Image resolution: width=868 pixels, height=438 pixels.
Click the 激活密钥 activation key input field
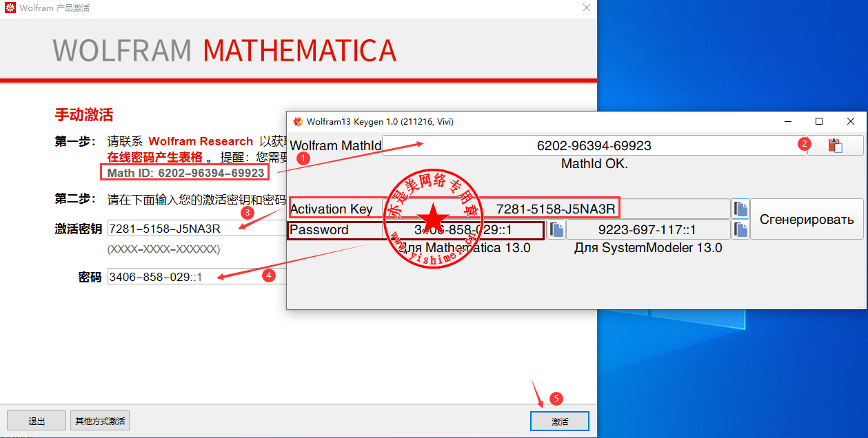click(x=196, y=229)
